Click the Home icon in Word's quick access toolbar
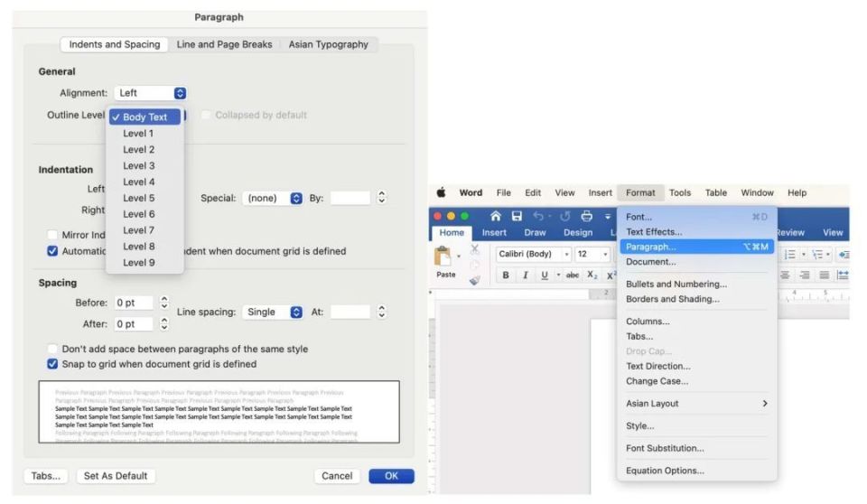This screenshot has height=504, width=867. coord(496,216)
